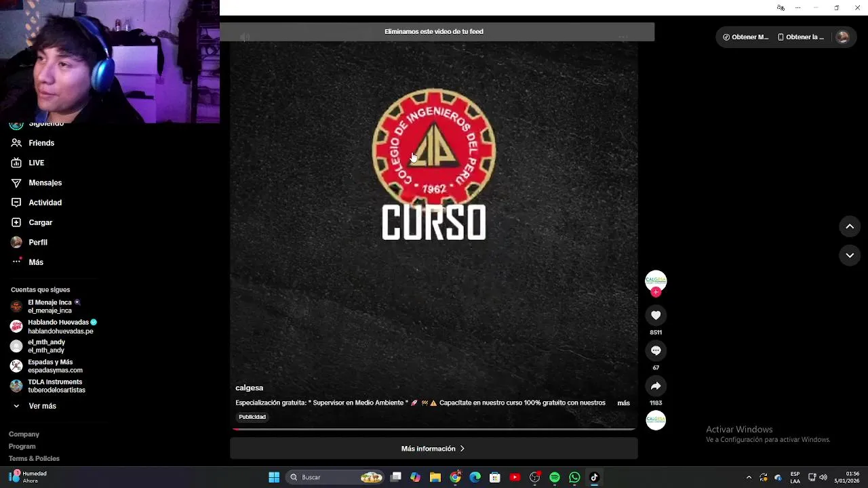868x488 pixels.
Task: Open the sound disc at bottom right of video
Action: pyautogui.click(x=656, y=420)
